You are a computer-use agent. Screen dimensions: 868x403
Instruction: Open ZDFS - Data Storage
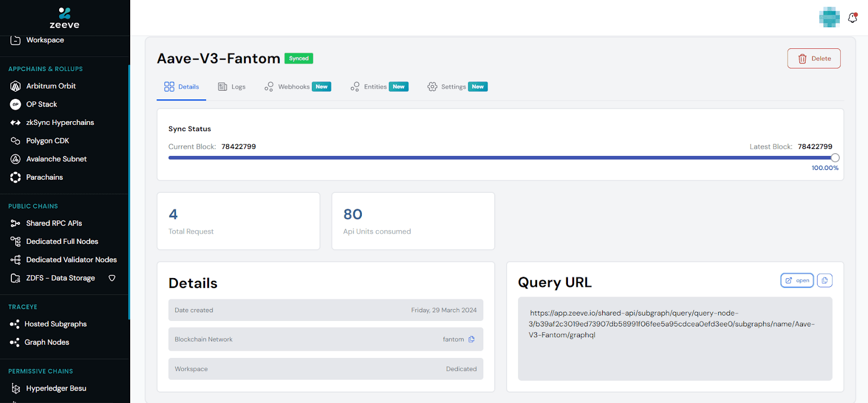tap(61, 278)
